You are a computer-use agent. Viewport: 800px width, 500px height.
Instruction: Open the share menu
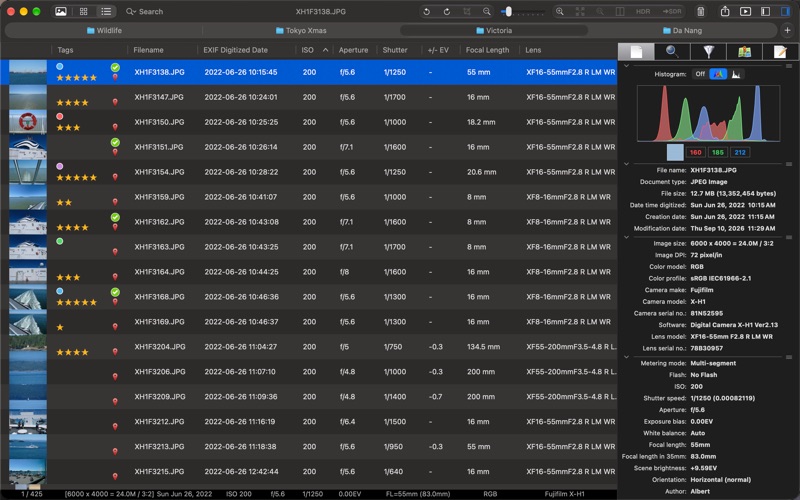(x=725, y=11)
